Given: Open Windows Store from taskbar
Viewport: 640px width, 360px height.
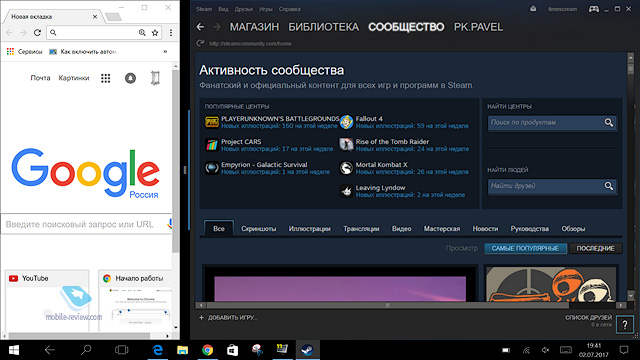Looking at the screenshot, I should 232,350.
